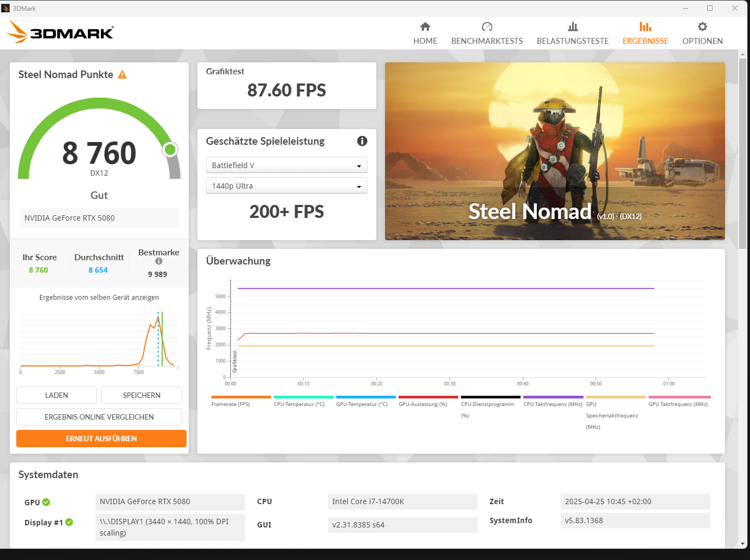The height and width of the screenshot is (560, 750).
Task: Switch to the BELASTUNGSTESTE tab
Action: click(573, 34)
